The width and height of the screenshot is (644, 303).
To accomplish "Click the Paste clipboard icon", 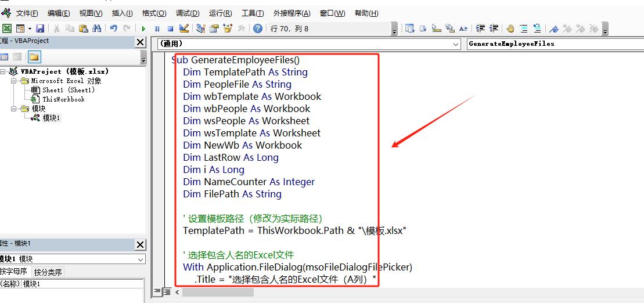I will coord(84,28).
